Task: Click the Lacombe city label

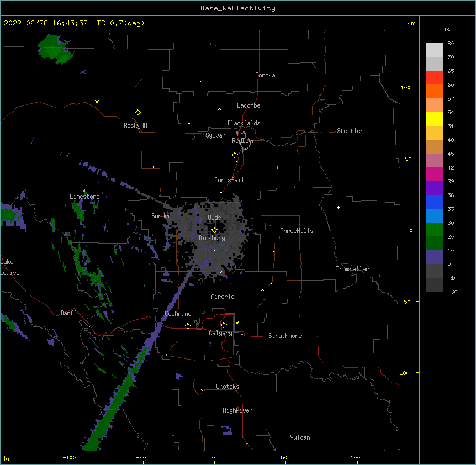Action: (x=248, y=105)
